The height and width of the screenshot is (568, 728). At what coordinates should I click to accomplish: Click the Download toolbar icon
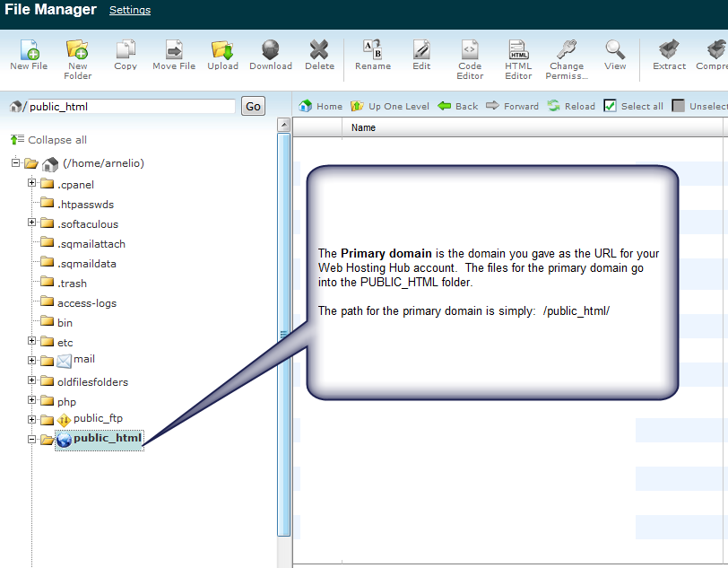(271, 50)
